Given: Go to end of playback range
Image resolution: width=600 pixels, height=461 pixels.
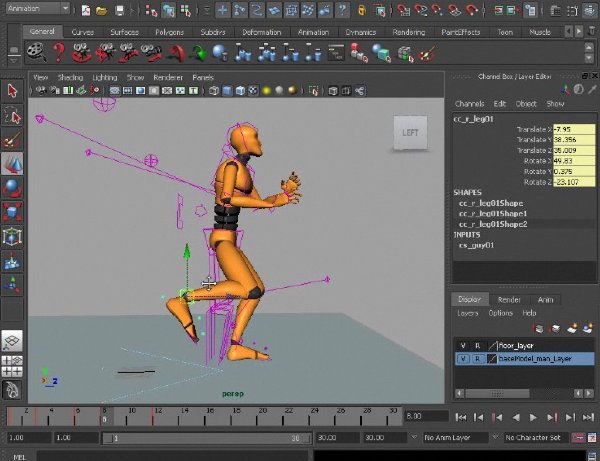Looking at the screenshot, I should [x=588, y=417].
